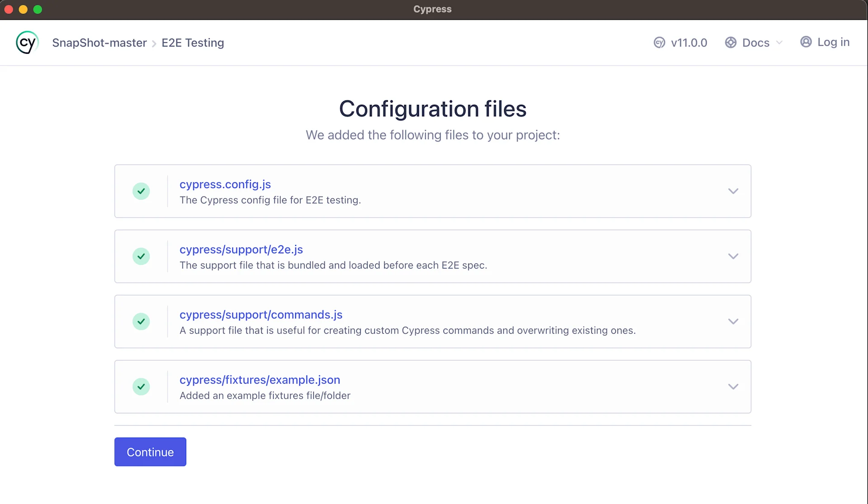Open the cypress/support/commands.js link
The image size is (868, 504).
click(261, 315)
